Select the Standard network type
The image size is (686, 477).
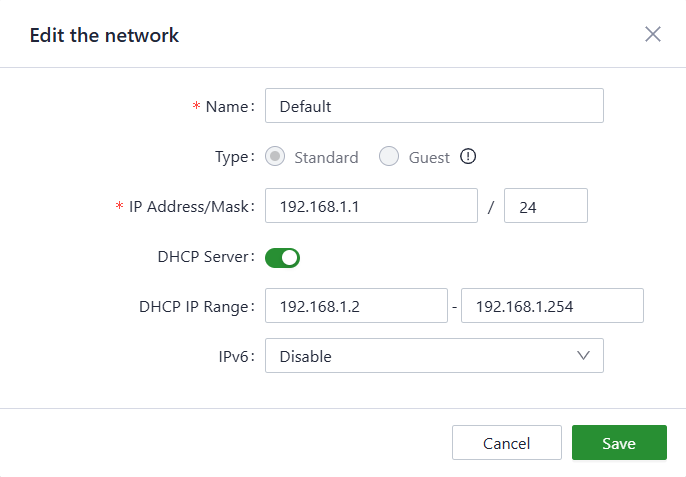[x=277, y=157]
